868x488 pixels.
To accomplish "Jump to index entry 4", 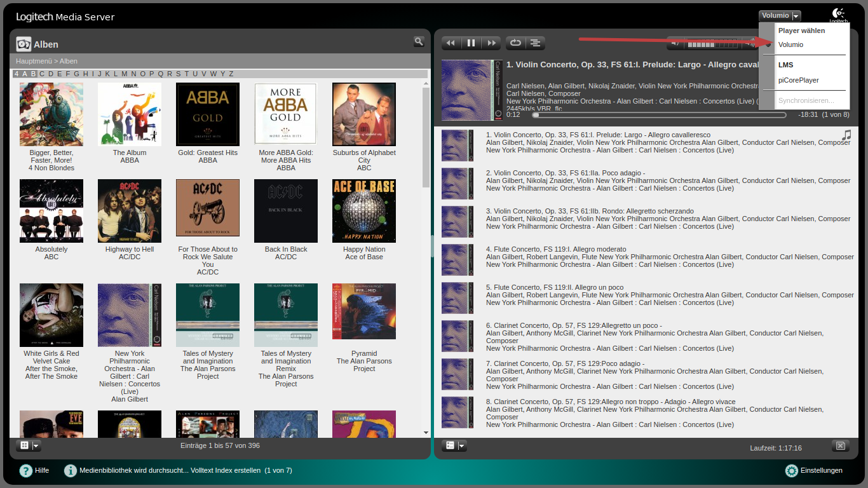I will (17, 74).
